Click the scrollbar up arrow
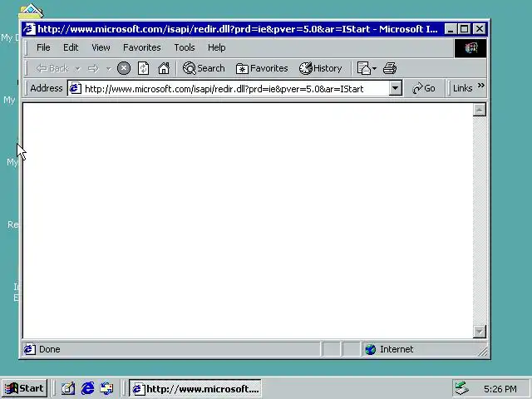Viewport: 532px width, 399px height. coord(479,110)
